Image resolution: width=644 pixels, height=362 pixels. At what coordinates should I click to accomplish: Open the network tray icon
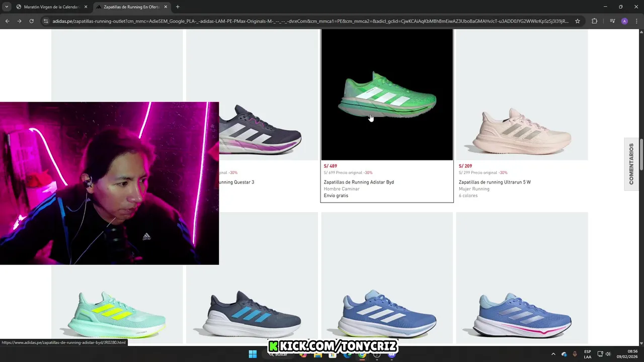[600, 354]
